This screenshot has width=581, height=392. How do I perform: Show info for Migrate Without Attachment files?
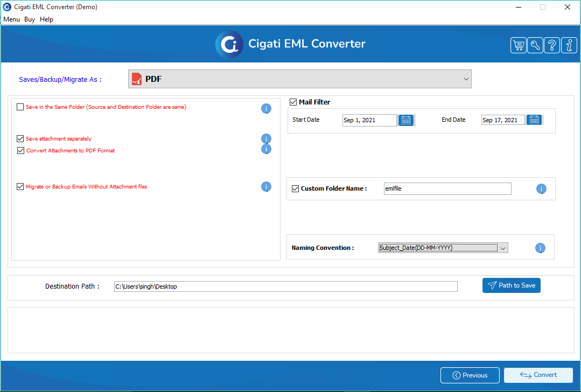tap(266, 187)
